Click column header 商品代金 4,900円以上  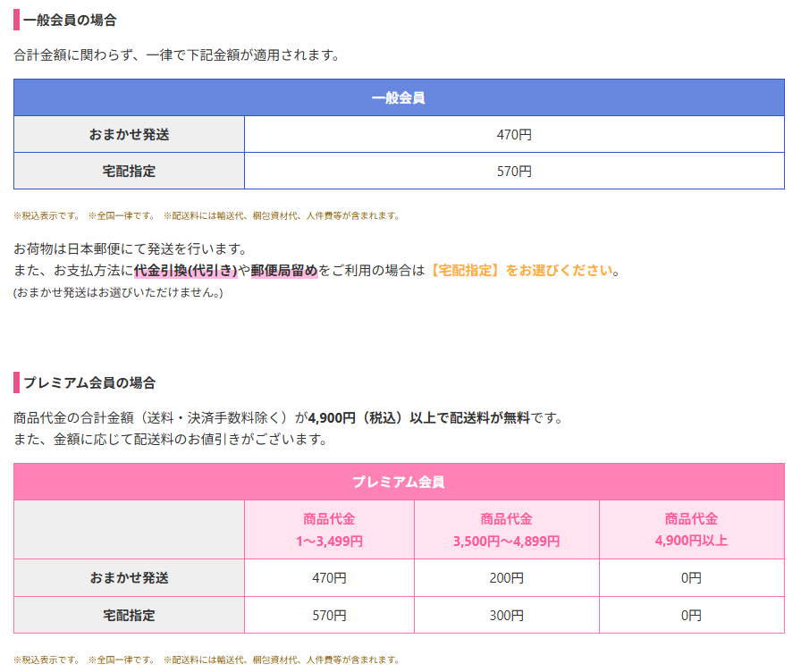(692, 530)
